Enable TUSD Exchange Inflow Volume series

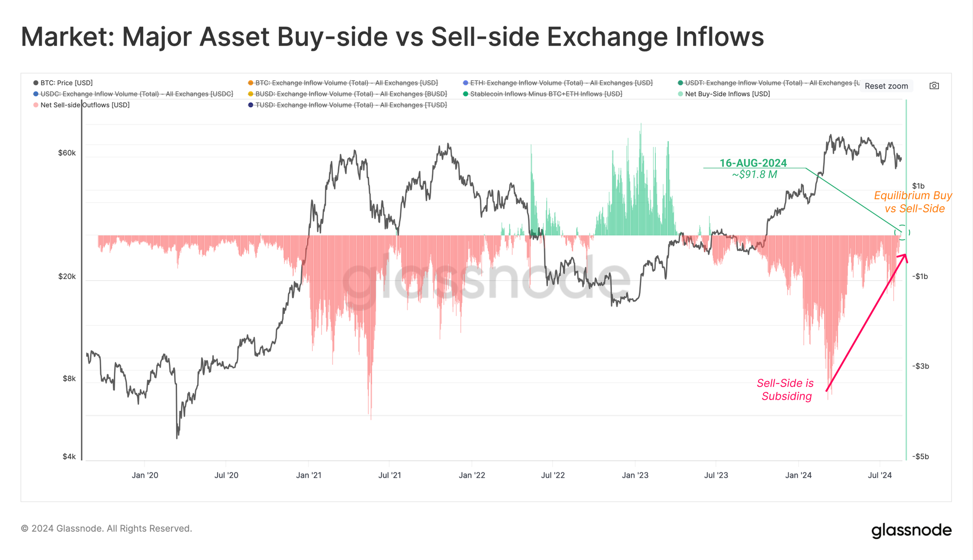click(x=347, y=105)
